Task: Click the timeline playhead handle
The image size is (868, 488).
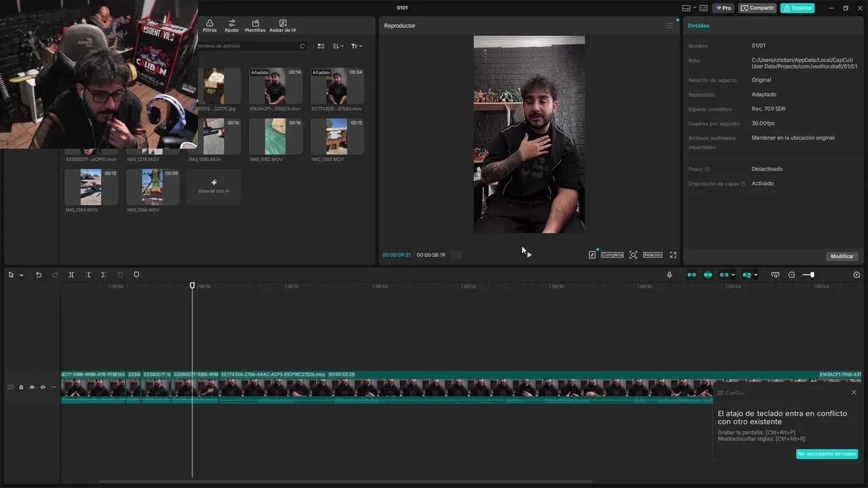Action: 192,285
